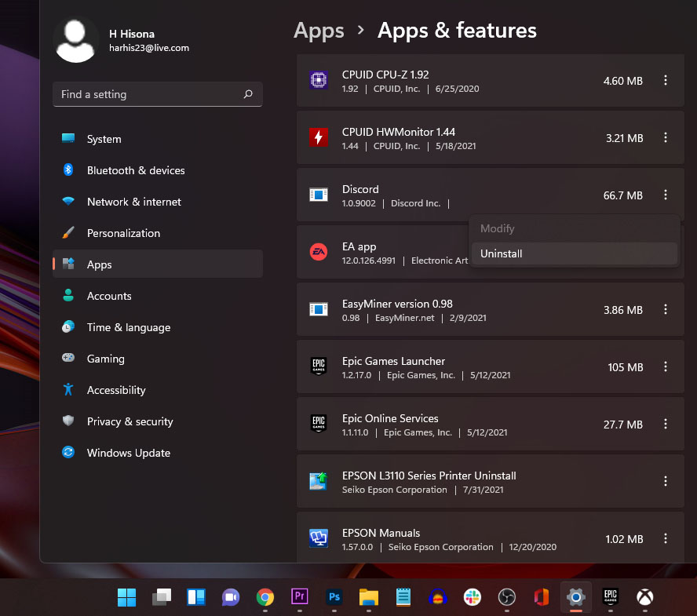The image size is (697, 616).
Task: Click the Epic Online Services app name
Action: coord(390,419)
